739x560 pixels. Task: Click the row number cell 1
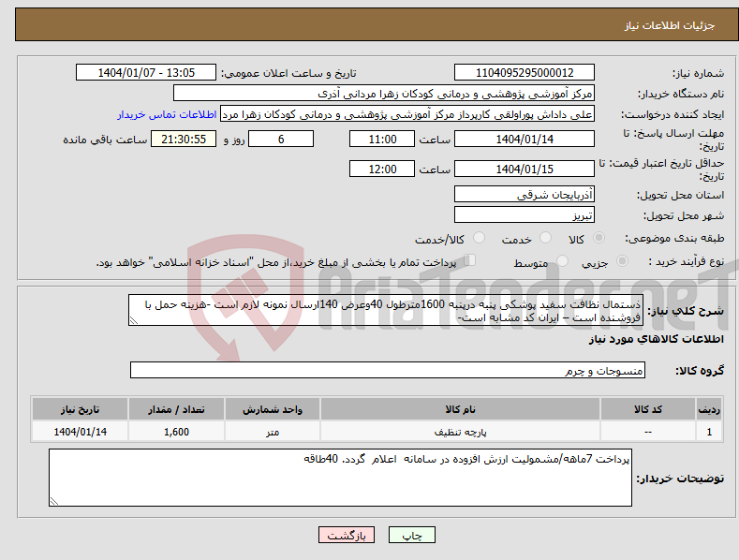(709, 432)
